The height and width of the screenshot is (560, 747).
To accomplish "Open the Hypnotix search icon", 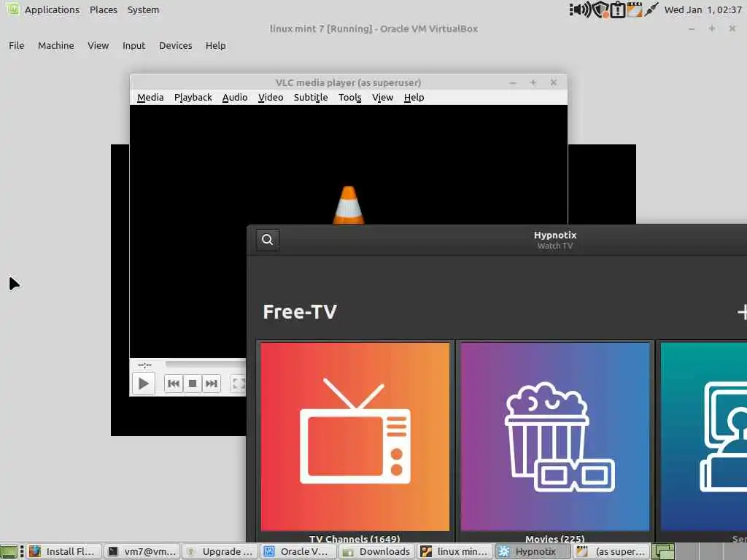I will click(x=267, y=239).
